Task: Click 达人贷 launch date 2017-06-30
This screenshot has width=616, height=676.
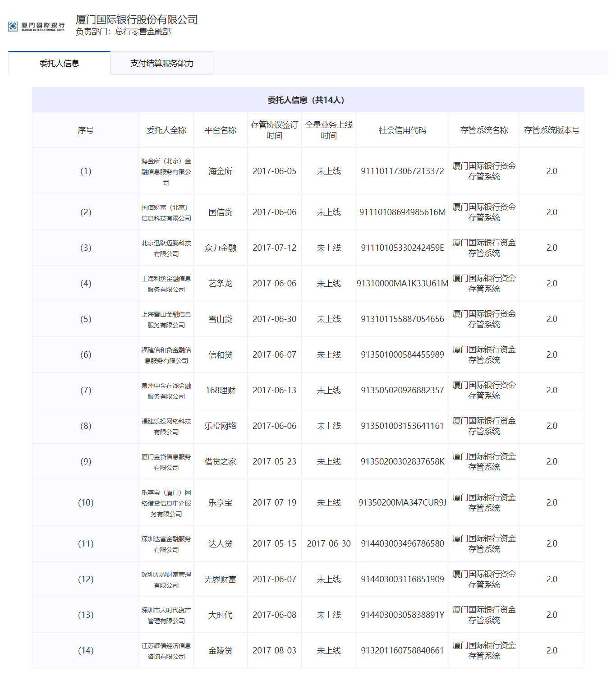Action: [329, 544]
